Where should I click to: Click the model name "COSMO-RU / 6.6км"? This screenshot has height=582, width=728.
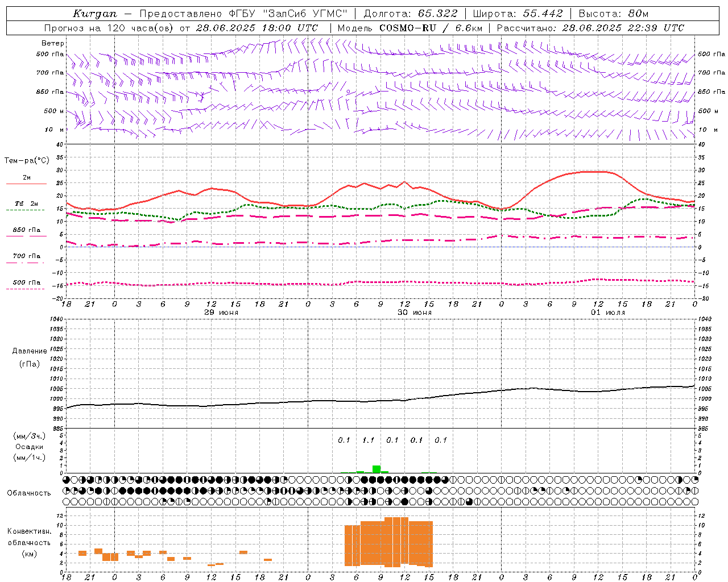tap(431, 28)
